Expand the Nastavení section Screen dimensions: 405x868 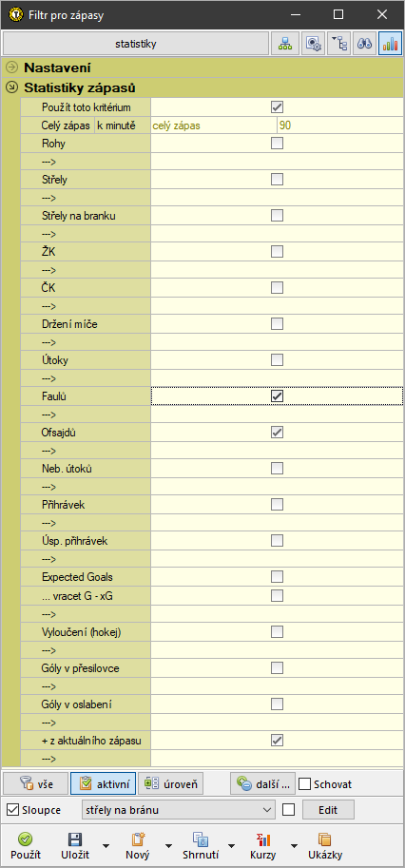click(x=11, y=68)
